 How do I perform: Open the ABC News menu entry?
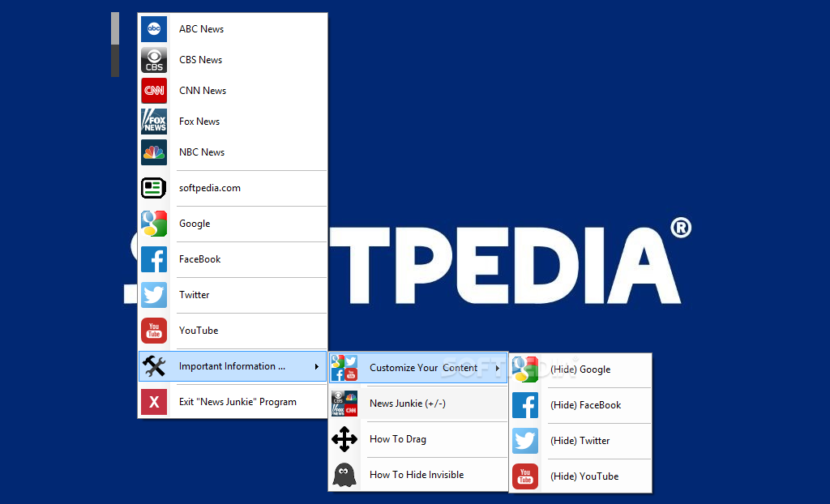pyautogui.click(x=233, y=29)
